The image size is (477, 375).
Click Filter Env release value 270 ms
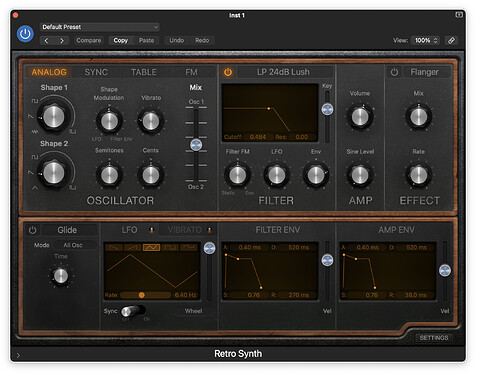tap(298, 295)
